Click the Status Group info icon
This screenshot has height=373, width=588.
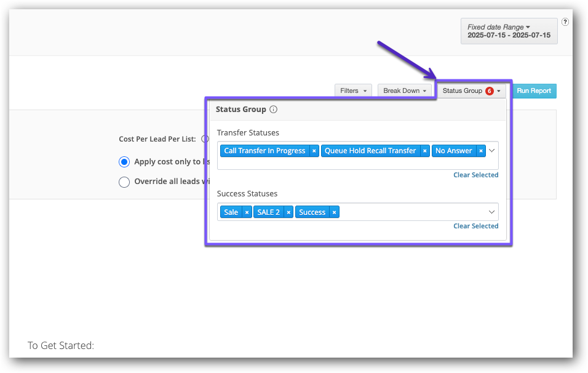(274, 110)
